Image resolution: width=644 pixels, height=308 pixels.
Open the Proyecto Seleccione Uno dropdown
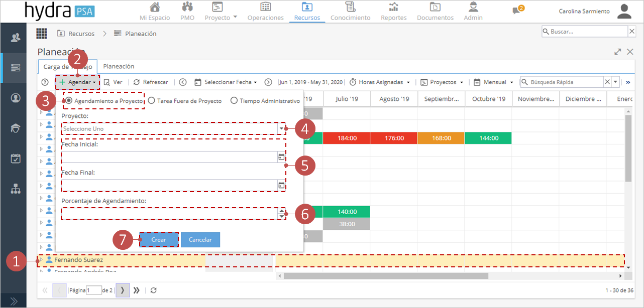coord(173,129)
